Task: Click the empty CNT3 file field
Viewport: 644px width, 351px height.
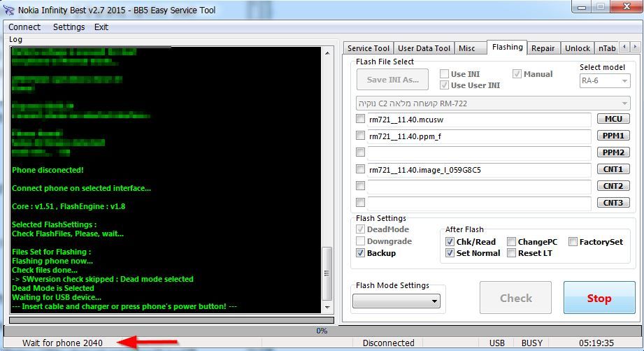Action: 479,203
